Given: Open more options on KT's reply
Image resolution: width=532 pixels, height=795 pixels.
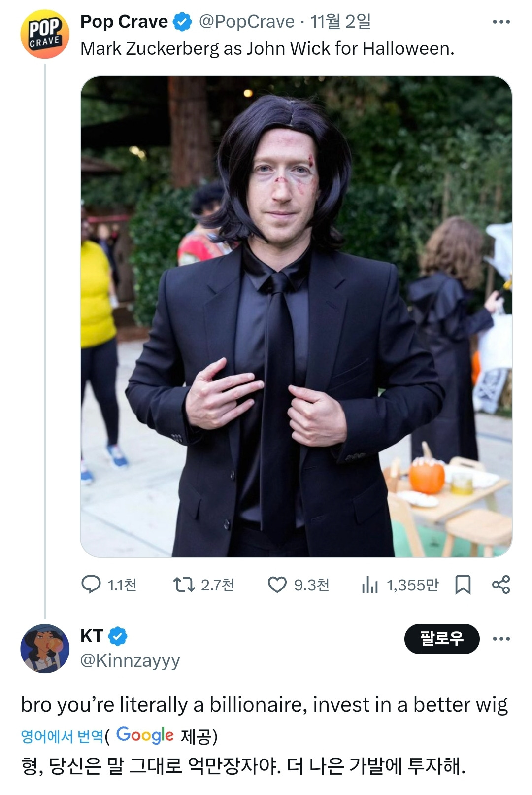Looking at the screenshot, I should pos(501,639).
